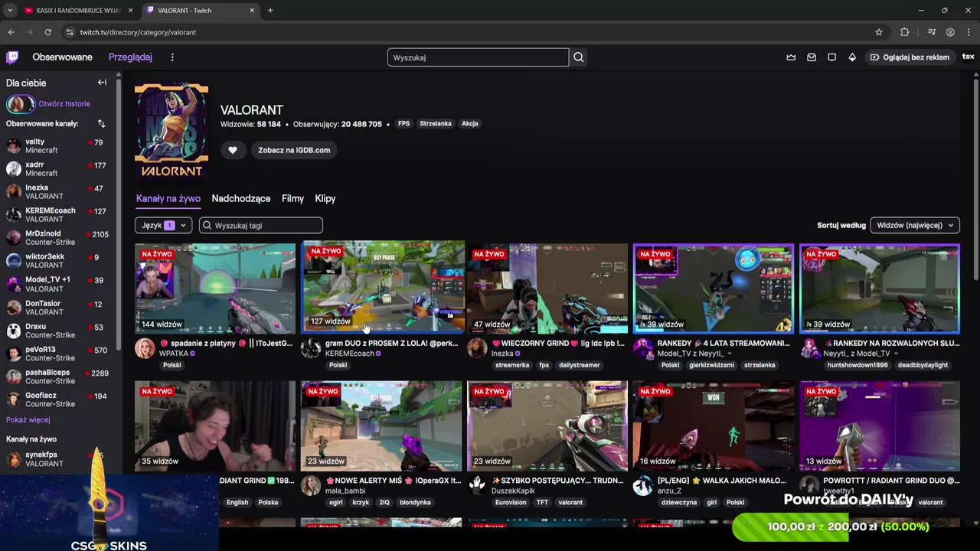
Task: Click the Oglądaj bez reklam button
Action: (x=910, y=57)
